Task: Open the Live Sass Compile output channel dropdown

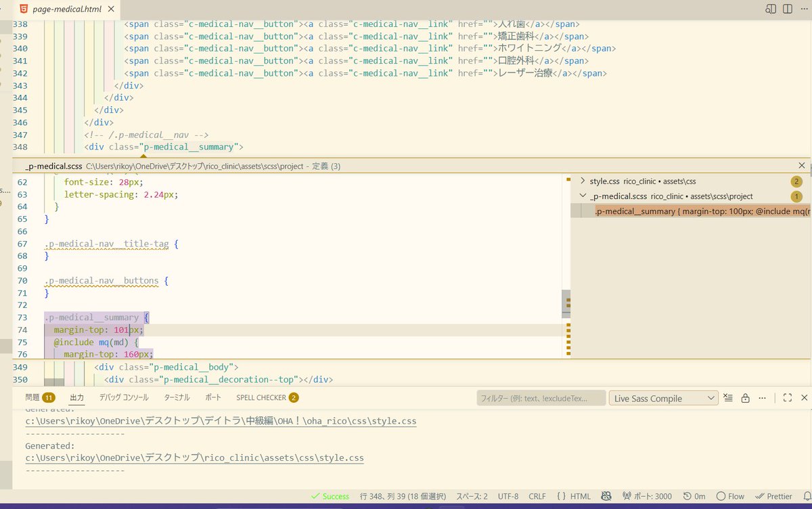Action: pyautogui.click(x=663, y=398)
